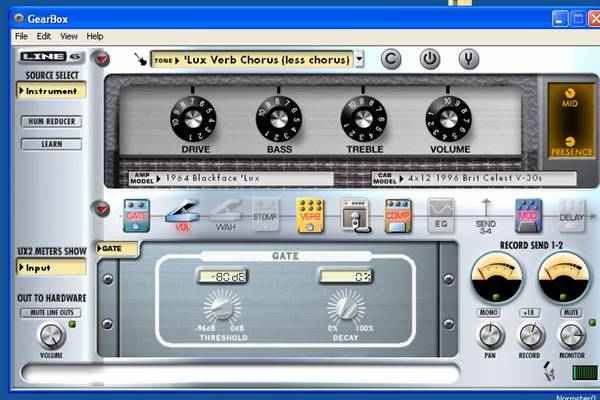Viewport: 600px width, 400px height.
Task: Open the EQ effect
Action: [x=441, y=216]
